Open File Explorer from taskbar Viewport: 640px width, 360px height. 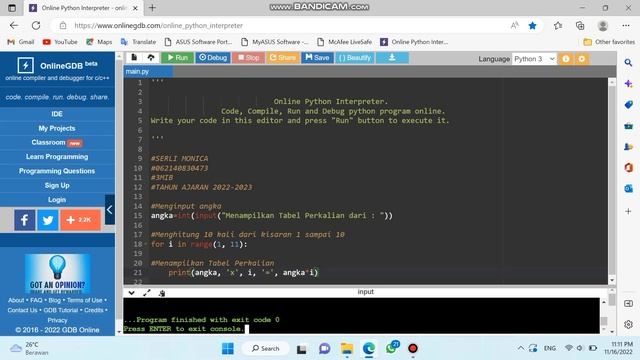347,349
